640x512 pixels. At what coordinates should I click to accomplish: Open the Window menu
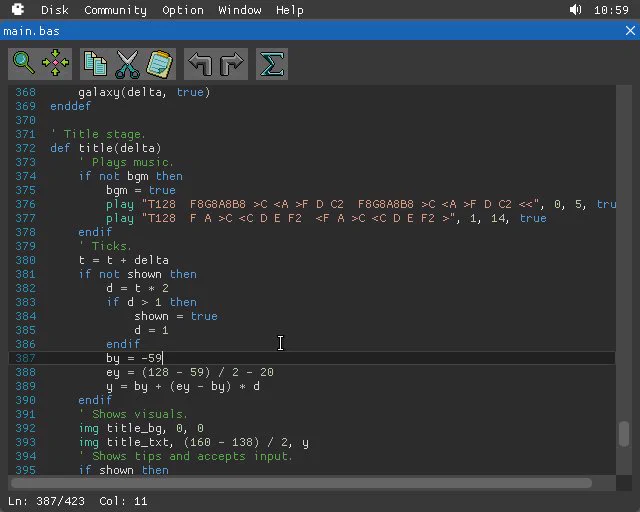click(240, 10)
